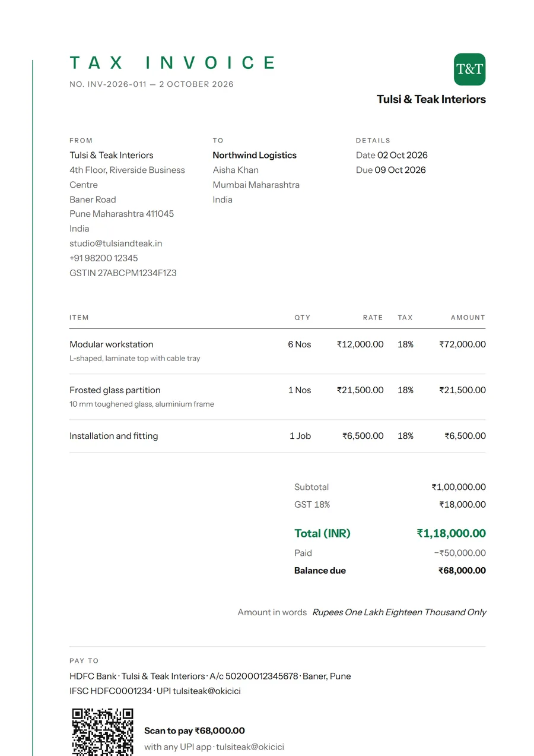
Task: Click GST amount ₹18,000.00
Action: [x=463, y=505]
